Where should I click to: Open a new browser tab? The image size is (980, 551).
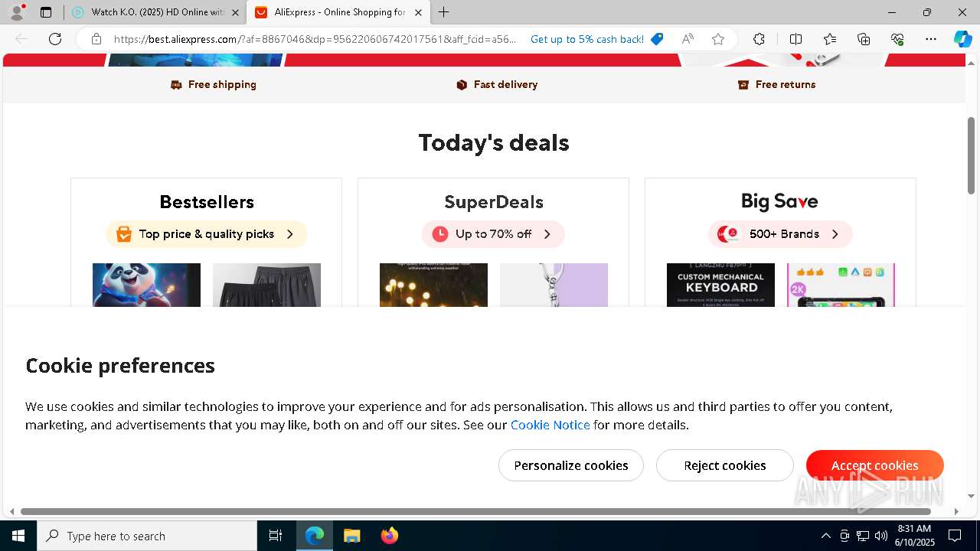coord(444,12)
